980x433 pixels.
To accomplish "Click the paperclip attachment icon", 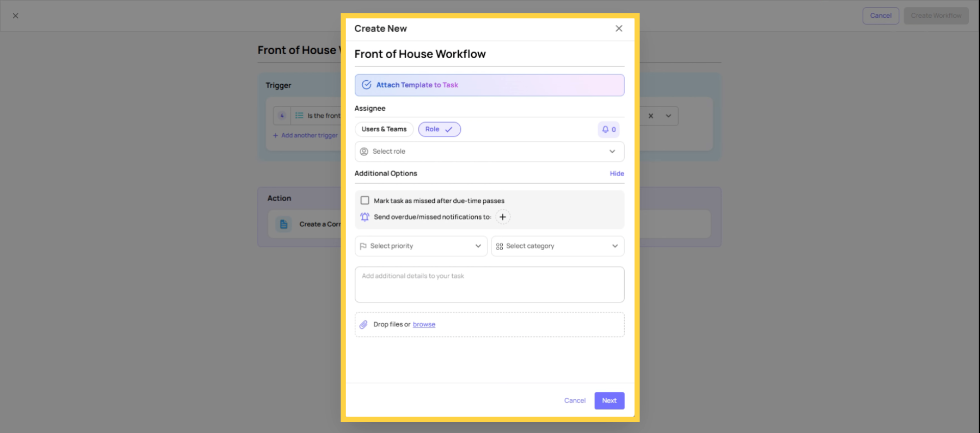I will 363,325.
